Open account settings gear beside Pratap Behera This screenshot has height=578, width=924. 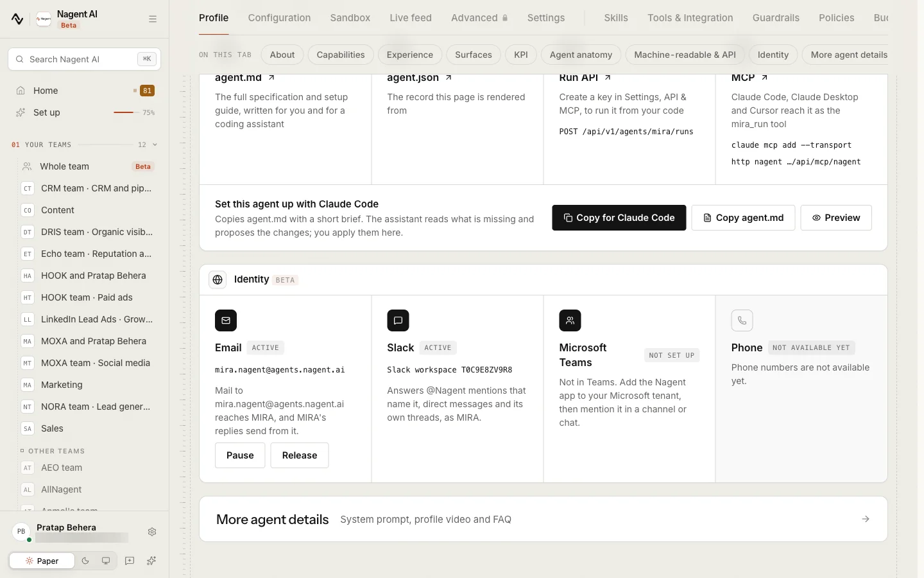(152, 532)
